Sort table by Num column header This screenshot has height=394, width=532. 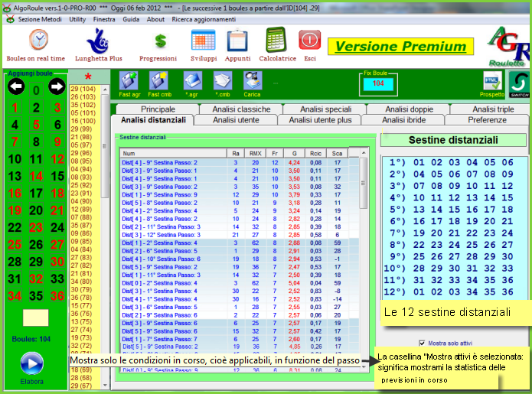point(173,153)
